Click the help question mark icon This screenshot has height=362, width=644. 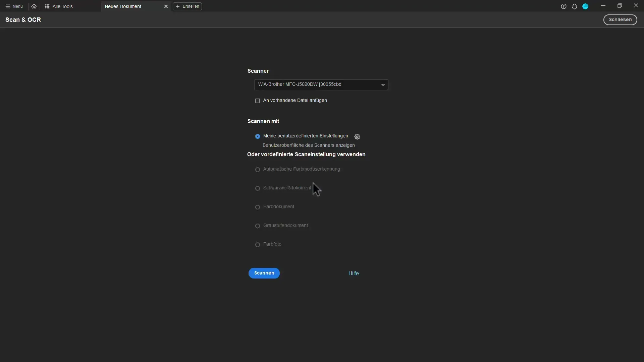(x=563, y=6)
